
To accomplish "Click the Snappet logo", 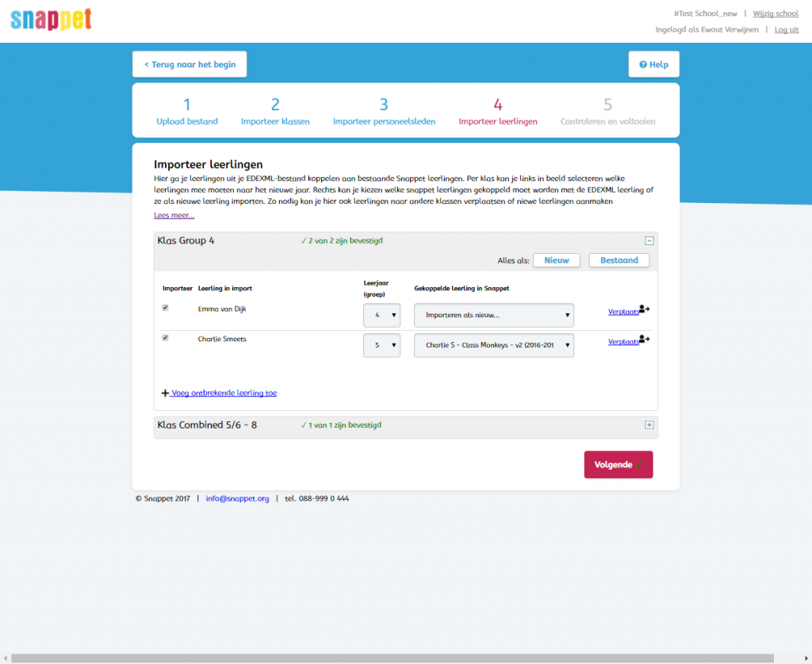I will (51, 20).
